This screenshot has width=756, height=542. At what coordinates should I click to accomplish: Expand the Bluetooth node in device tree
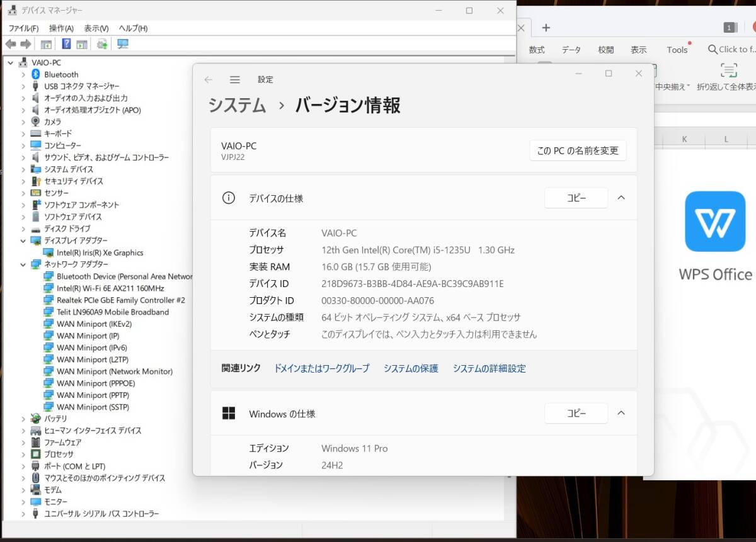23,74
